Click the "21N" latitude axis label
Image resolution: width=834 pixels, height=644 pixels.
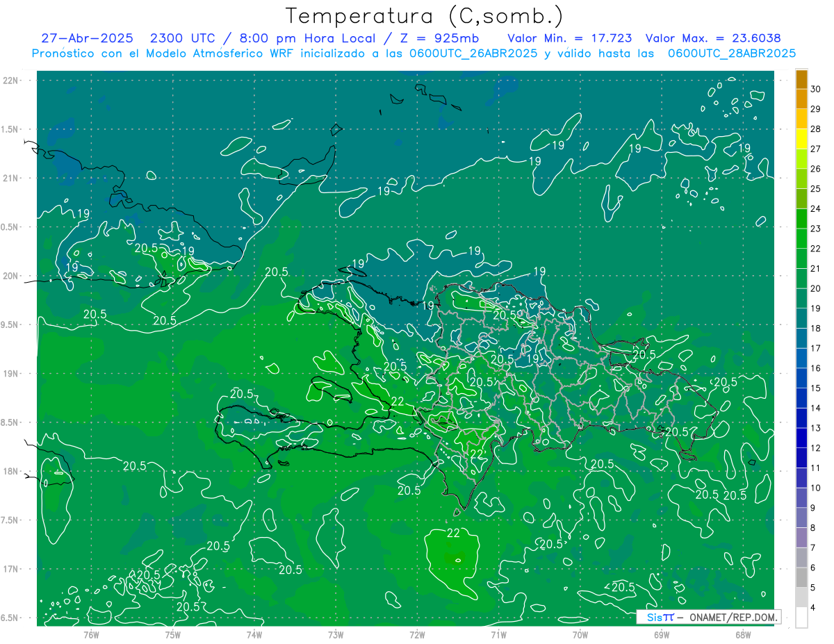point(11,178)
